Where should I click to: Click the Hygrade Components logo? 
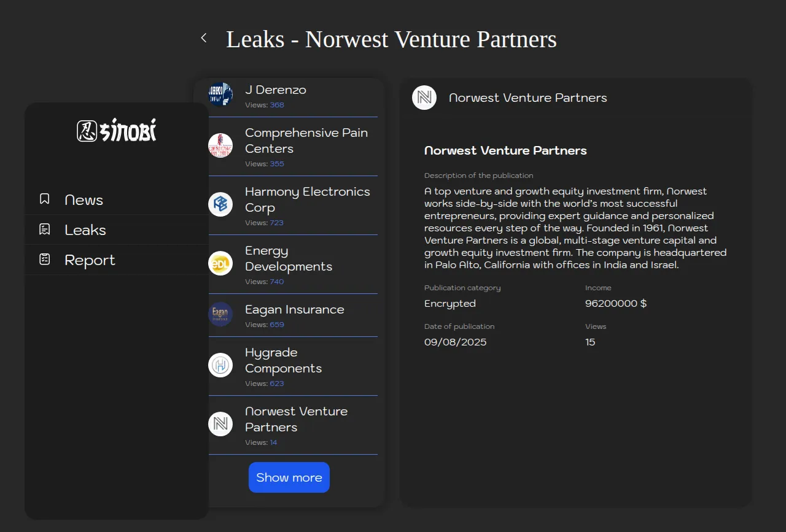[x=220, y=365]
